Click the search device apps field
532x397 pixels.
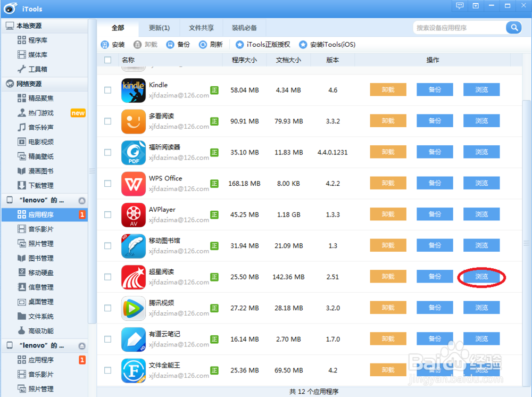tap(460, 28)
